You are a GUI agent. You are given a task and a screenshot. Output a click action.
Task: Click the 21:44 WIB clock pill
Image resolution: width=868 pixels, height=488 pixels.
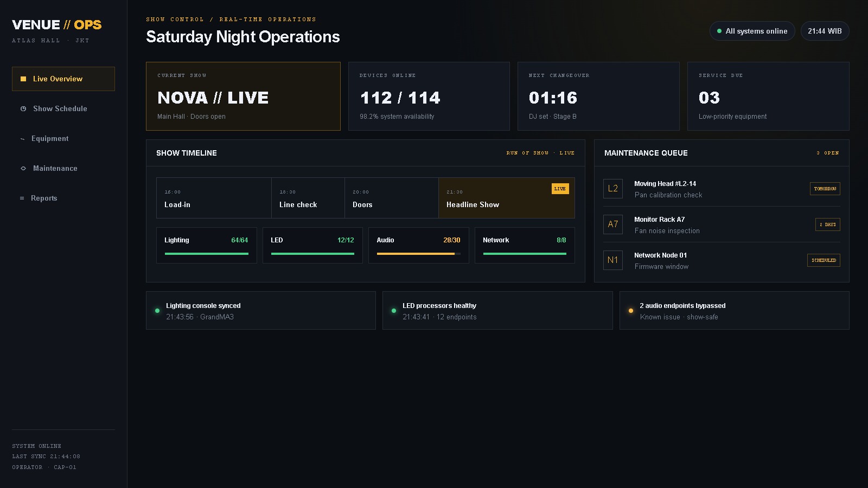tap(825, 31)
